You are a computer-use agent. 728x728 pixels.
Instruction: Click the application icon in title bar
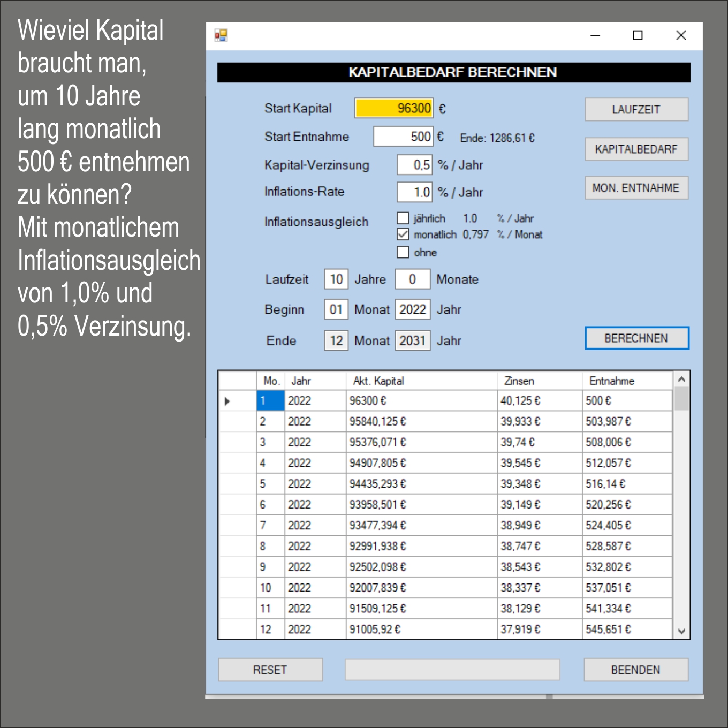(221, 35)
